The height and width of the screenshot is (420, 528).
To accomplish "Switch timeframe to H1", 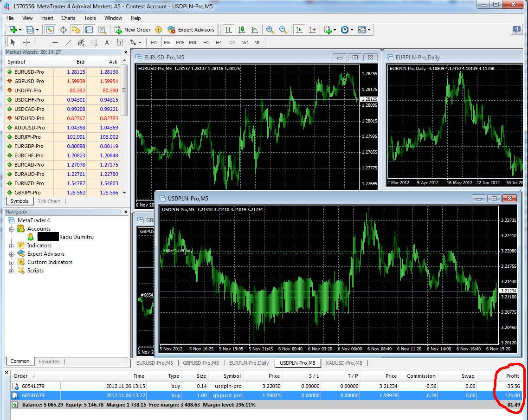I will pos(206,42).
